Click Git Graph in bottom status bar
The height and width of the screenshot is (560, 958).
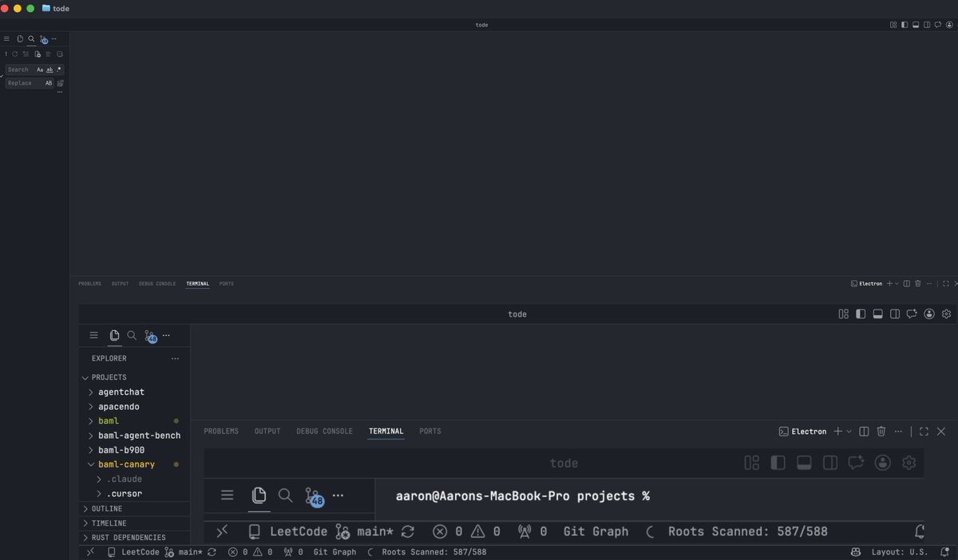pyautogui.click(x=335, y=552)
